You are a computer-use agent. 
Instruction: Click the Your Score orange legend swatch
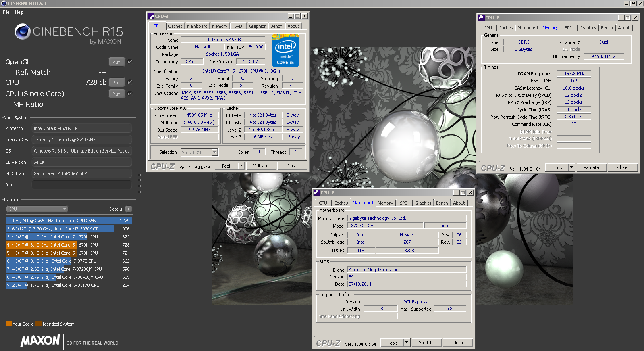[x=8, y=324]
